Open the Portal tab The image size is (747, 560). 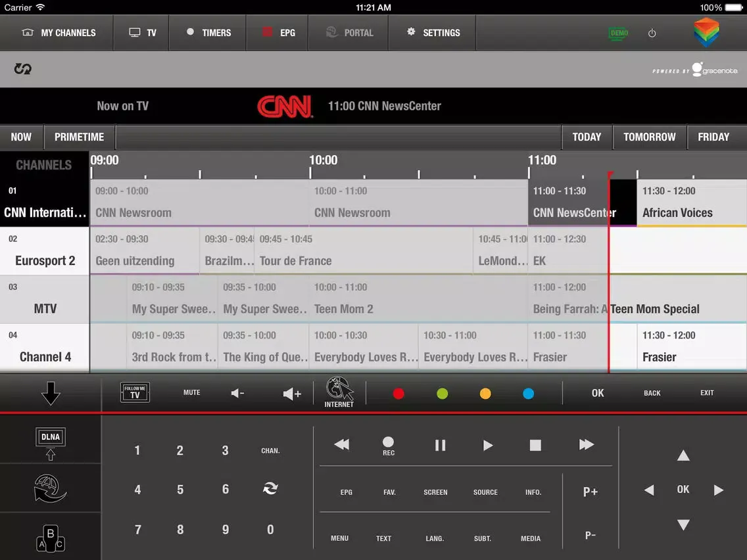[x=349, y=32]
